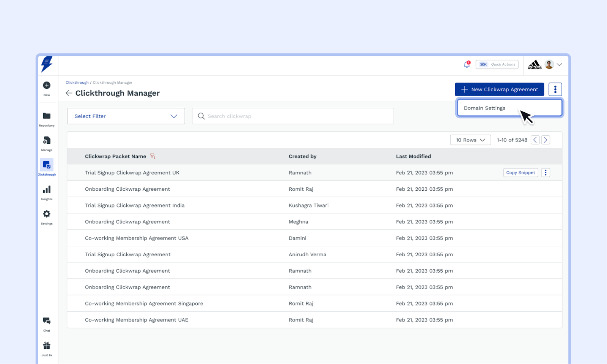
Task: Open the Select Filter dropdown
Action: point(126,116)
